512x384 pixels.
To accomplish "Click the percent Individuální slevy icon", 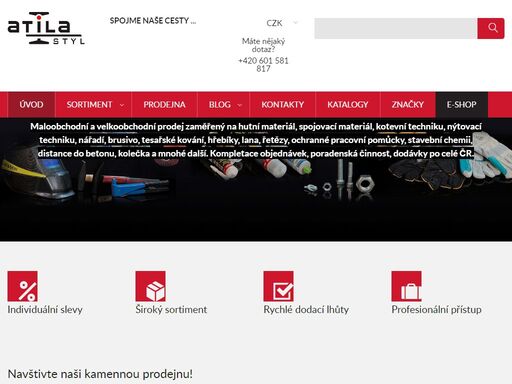I will click(22, 286).
